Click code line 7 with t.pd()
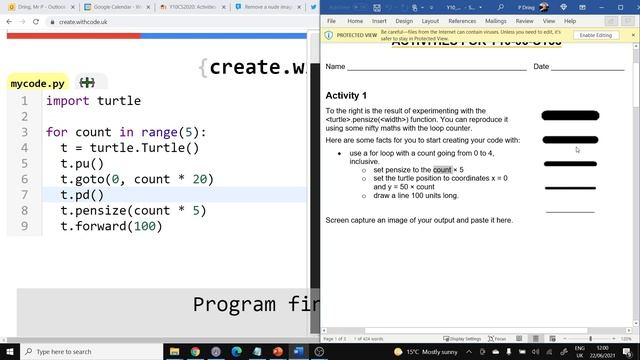 pyautogui.click(x=174, y=195)
